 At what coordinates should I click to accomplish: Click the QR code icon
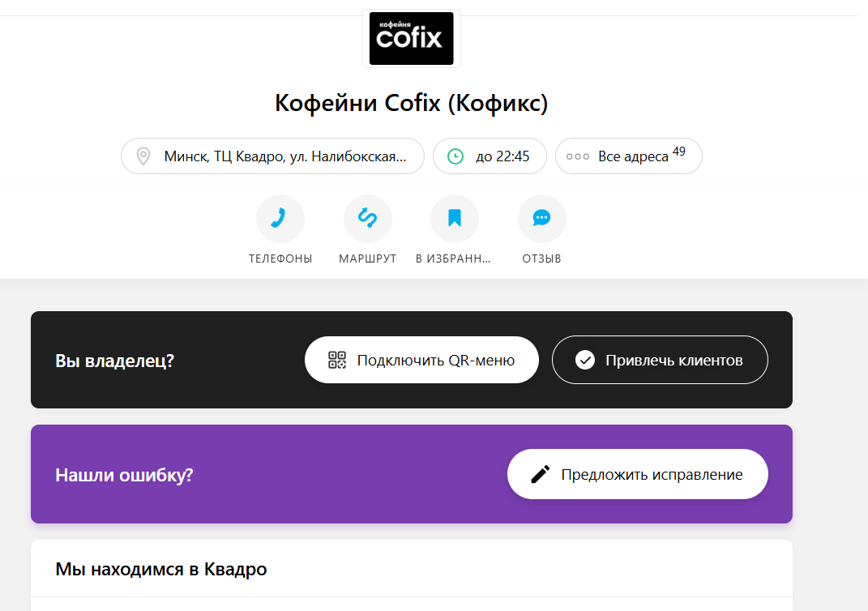pos(337,360)
